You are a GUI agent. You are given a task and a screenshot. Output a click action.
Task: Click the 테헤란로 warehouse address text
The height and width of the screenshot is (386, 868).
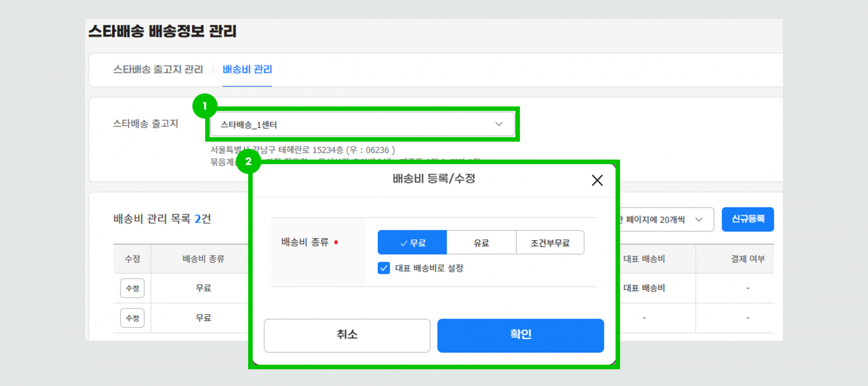(x=303, y=150)
